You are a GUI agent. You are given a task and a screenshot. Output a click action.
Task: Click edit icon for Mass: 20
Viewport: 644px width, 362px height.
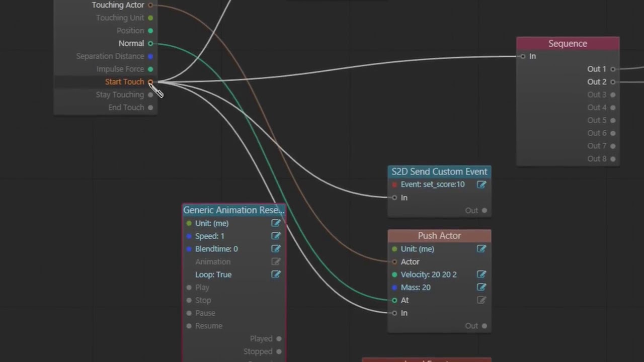coord(481,287)
